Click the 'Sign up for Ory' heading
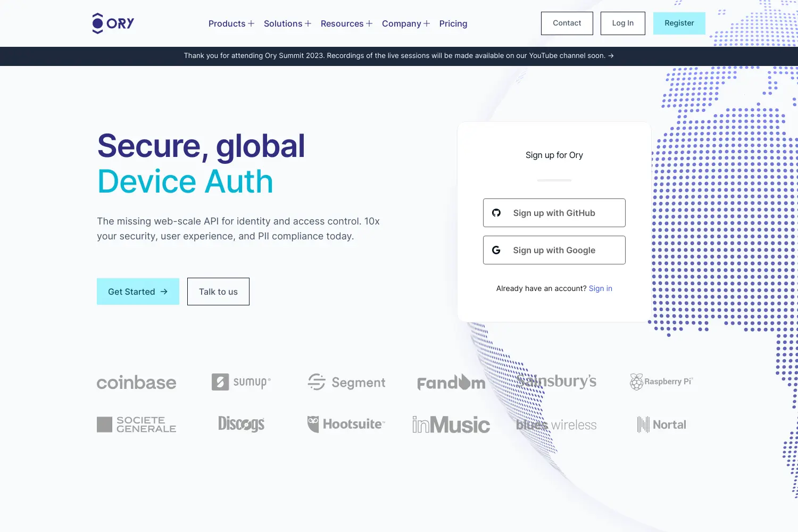Viewport: 798px width, 532px height. [554, 155]
